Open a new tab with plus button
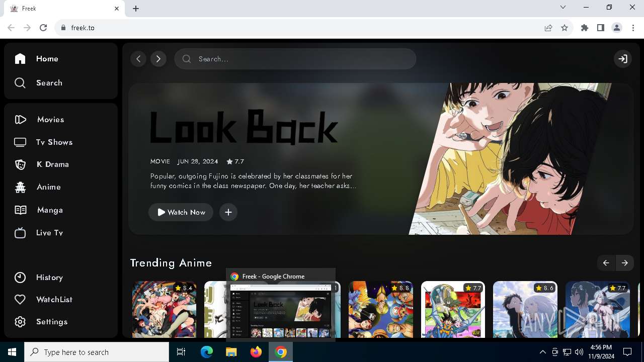 pos(136,9)
